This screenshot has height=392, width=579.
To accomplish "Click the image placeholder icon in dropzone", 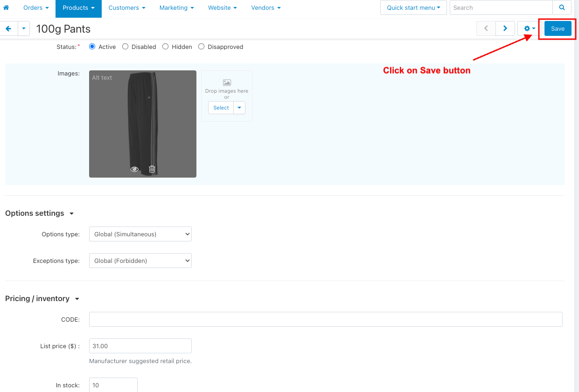I will click(x=227, y=83).
